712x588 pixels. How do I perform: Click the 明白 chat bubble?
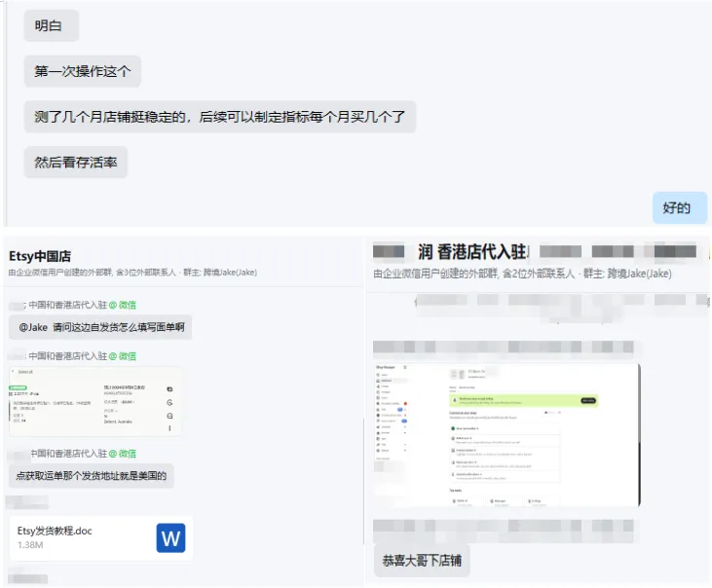click(52, 26)
